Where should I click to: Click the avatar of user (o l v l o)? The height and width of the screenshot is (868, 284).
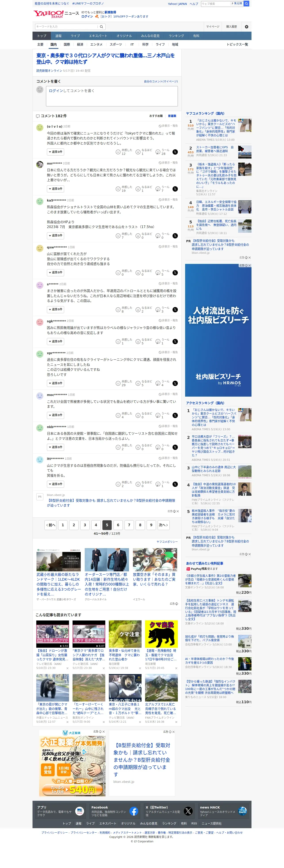tap(40, 128)
